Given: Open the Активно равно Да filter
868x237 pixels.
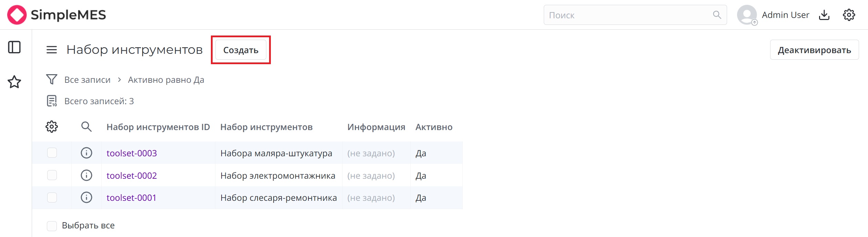Looking at the screenshot, I should [166, 79].
